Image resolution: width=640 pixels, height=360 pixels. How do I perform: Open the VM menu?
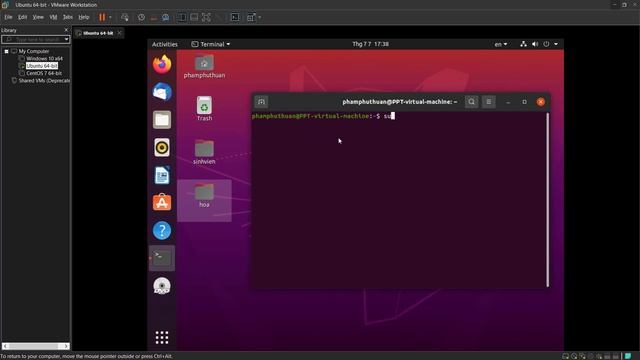coord(53,17)
